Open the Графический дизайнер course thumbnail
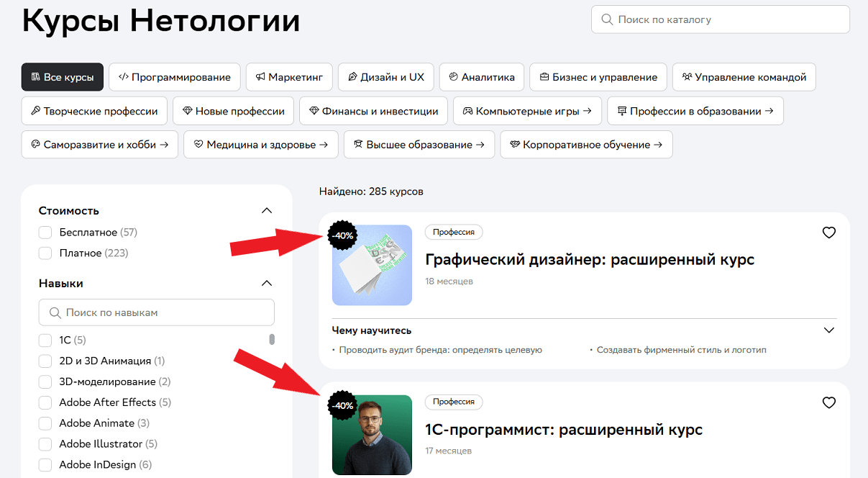The height and width of the screenshot is (478, 868). tap(372, 265)
